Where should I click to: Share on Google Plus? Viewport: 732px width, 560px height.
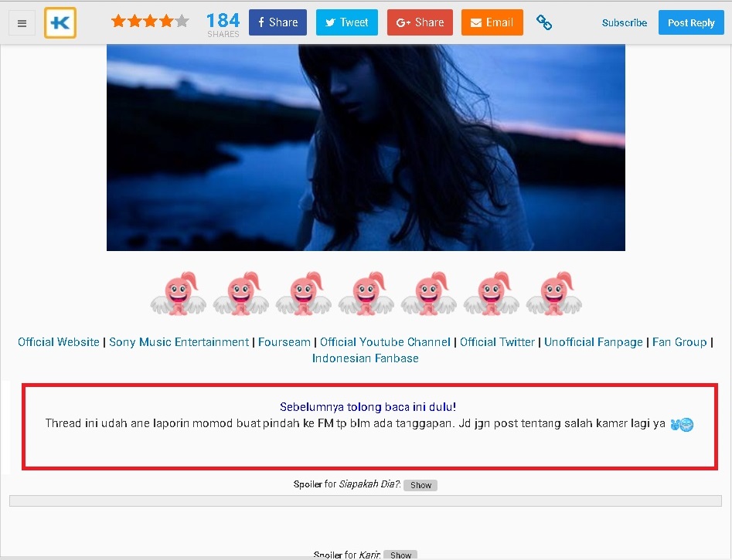420,22
